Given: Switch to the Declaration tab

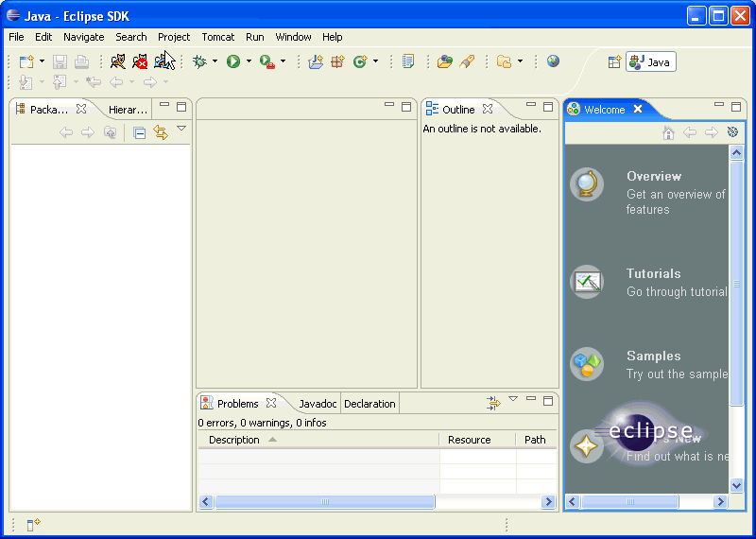Looking at the screenshot, I should click(x=369, y=404).
